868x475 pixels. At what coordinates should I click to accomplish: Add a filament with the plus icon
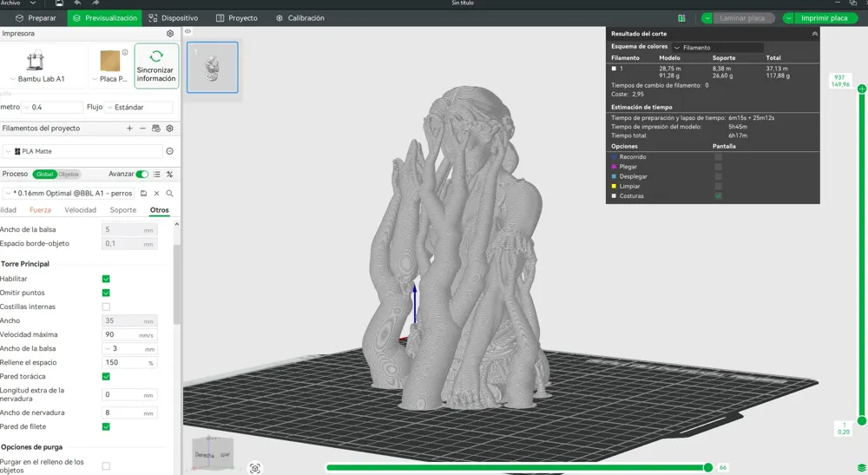click(x=129, y=129)
